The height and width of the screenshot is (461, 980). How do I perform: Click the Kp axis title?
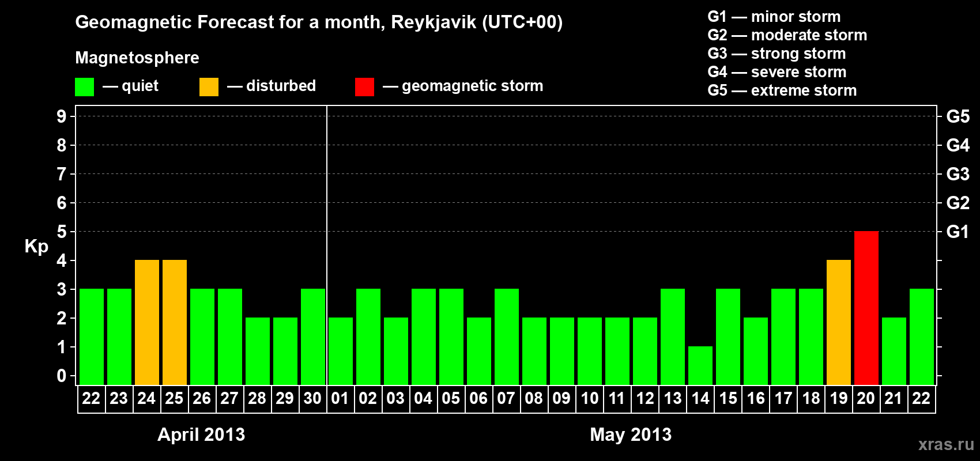36,246
